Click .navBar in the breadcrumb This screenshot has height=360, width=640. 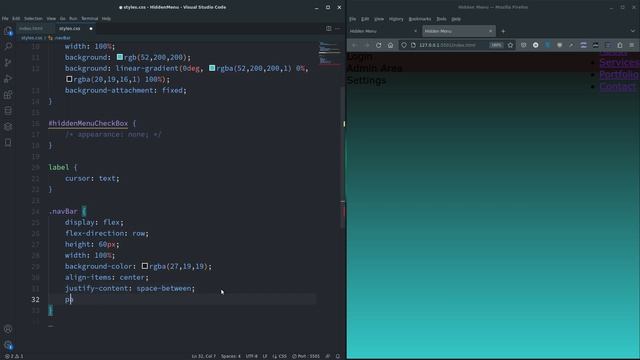(62, 38)
